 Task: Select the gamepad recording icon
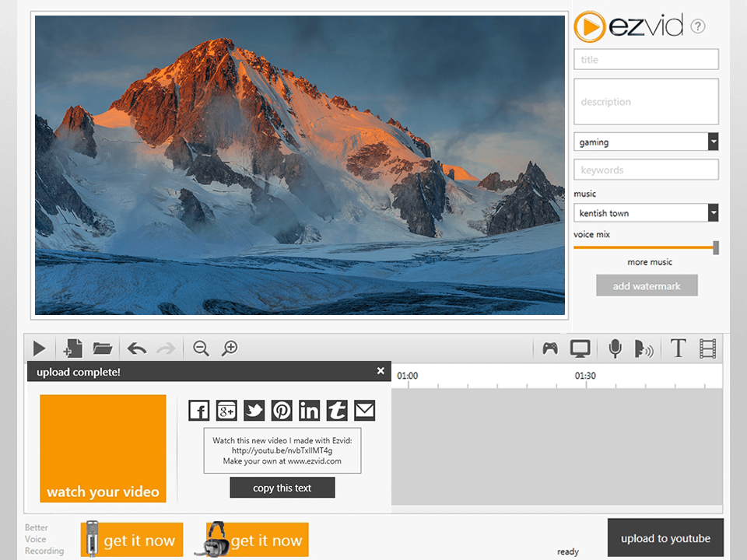pos(549,348)
